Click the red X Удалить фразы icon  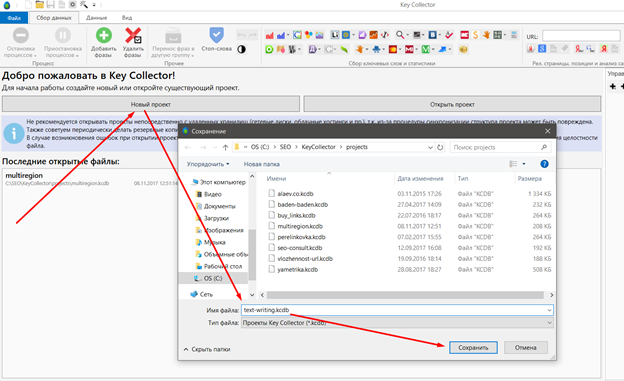pyautogui.click(x=133, y=35)
